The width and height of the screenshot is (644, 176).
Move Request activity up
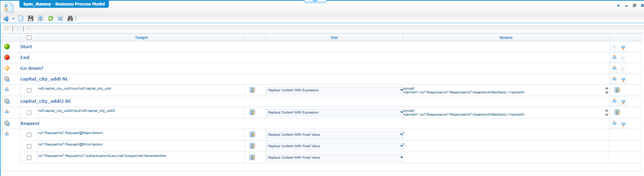tap(614, 123)
